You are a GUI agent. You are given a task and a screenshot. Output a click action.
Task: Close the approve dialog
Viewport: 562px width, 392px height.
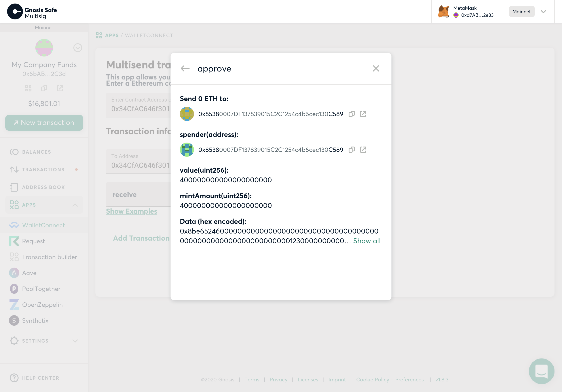pos(376,68)
